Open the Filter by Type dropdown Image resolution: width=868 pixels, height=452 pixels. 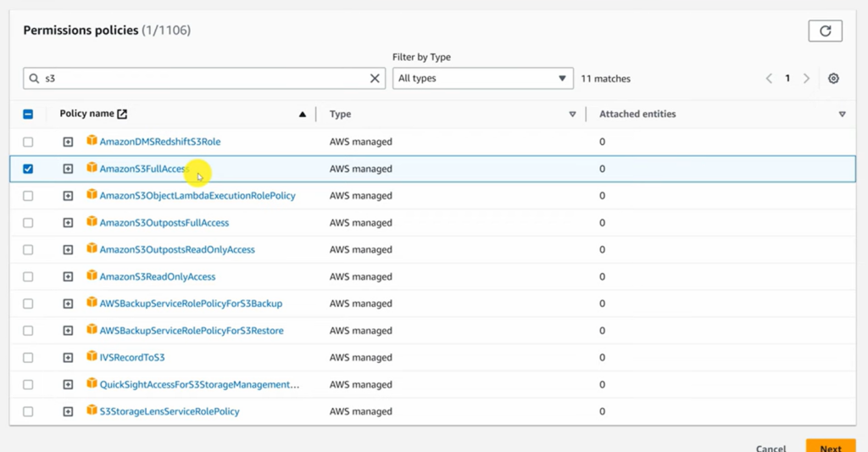482,78
